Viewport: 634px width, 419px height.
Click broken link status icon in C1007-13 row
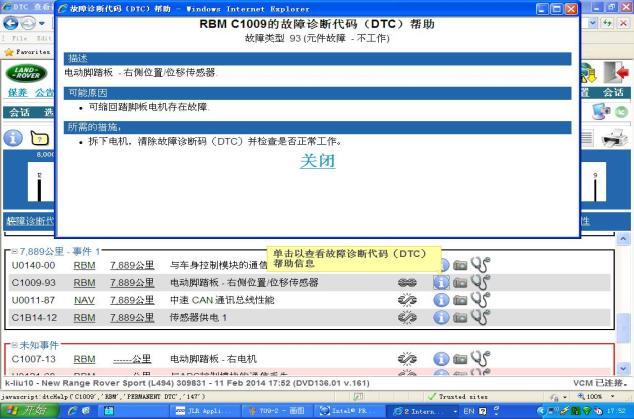407,359
